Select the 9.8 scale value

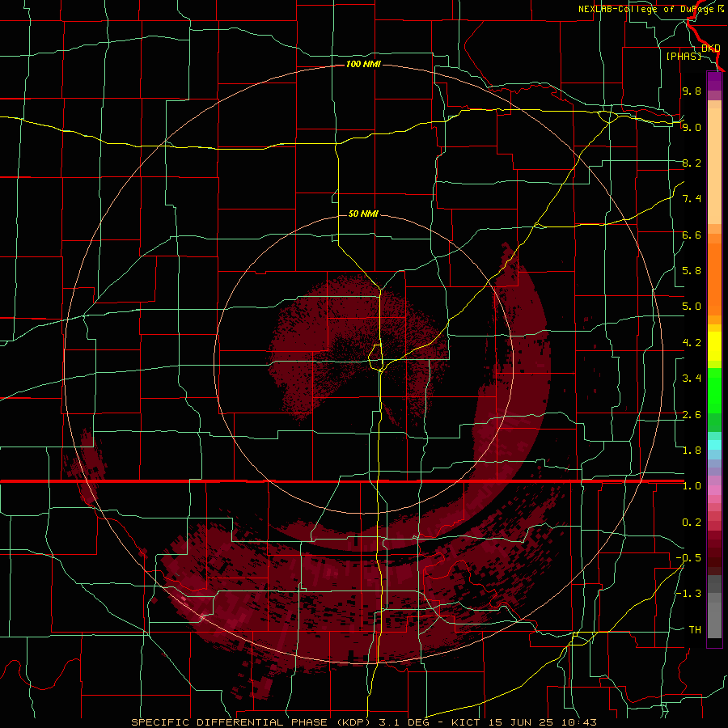coord(692,91)
